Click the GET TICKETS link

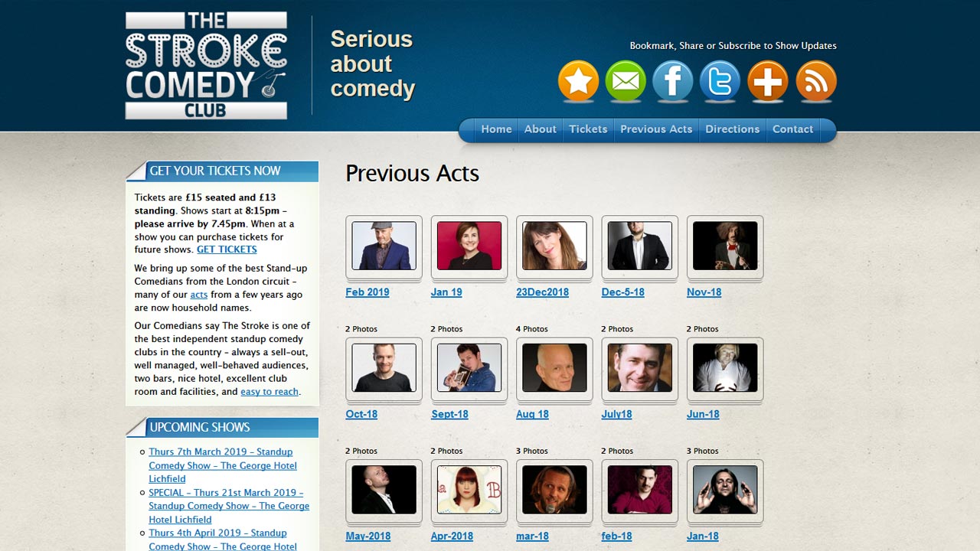coord(227,249)
